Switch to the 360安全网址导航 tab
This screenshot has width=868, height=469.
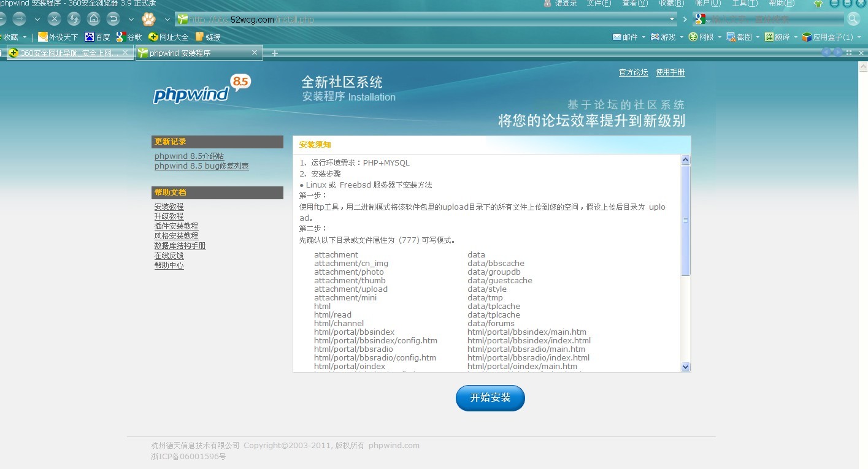(x=64, y=53)
